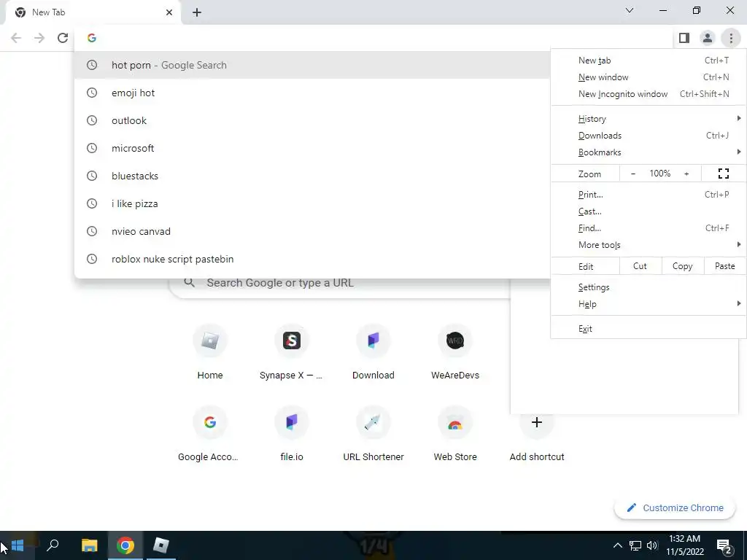The image size is (747, 560).
Task: Increase zoom with the plus button
Action: [686, 174]
